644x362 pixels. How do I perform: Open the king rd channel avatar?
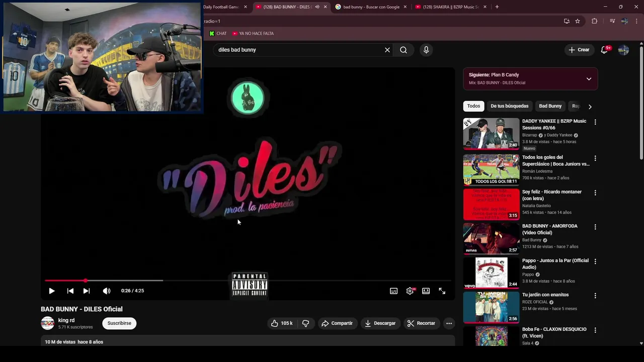point(47,323)
